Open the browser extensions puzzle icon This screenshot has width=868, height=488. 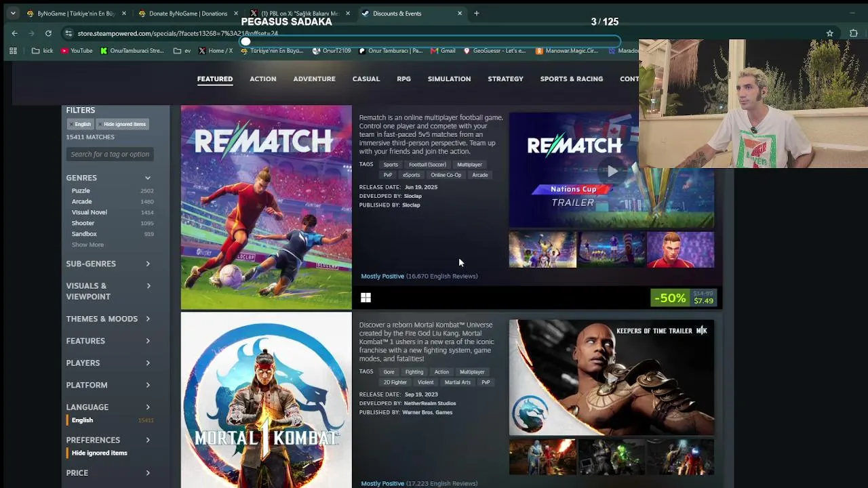(x=853, y=33)
